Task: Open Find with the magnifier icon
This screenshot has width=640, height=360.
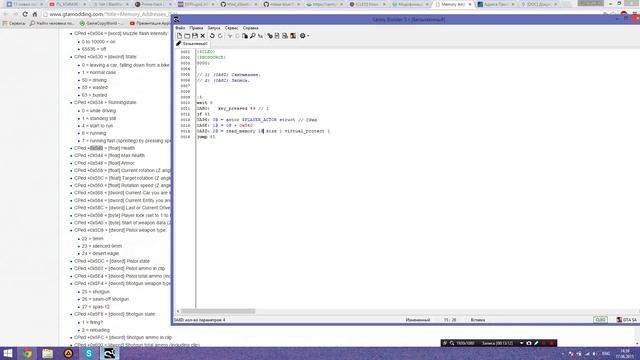Action: tap(253, 36)
